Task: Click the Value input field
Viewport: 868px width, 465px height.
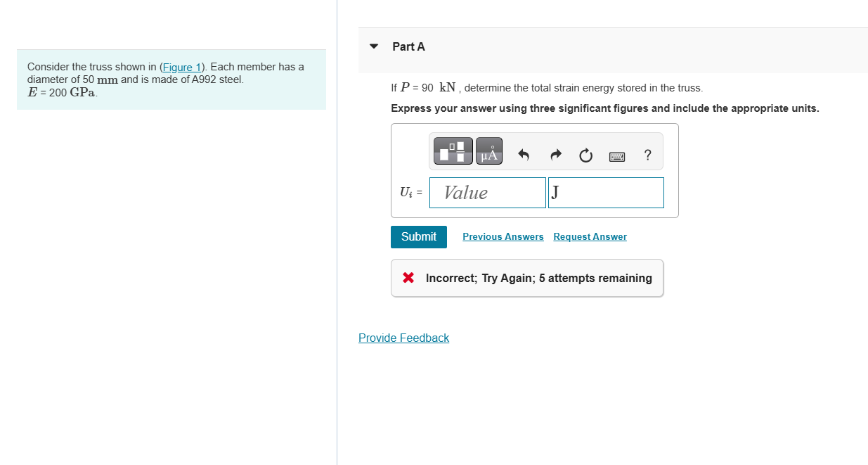Action: [488, 193]
